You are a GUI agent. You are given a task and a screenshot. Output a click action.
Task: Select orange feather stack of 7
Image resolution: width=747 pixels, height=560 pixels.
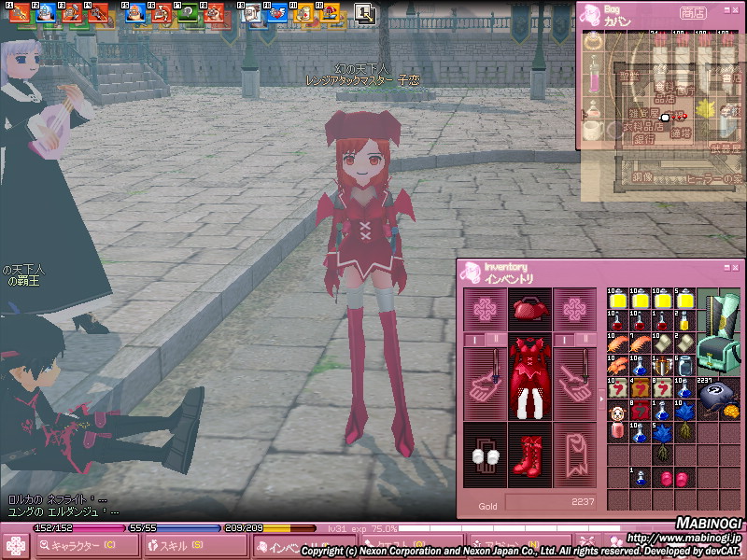click(x=640, y=343)
